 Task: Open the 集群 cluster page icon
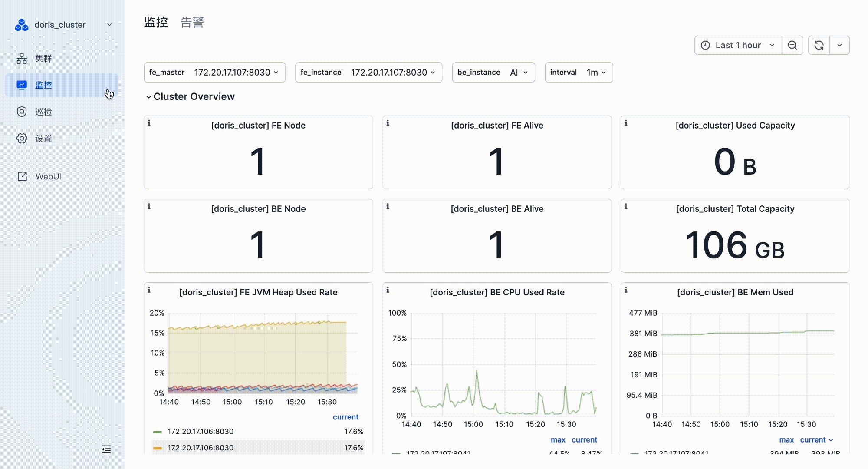pyautogui.click(x=22, y=59)
